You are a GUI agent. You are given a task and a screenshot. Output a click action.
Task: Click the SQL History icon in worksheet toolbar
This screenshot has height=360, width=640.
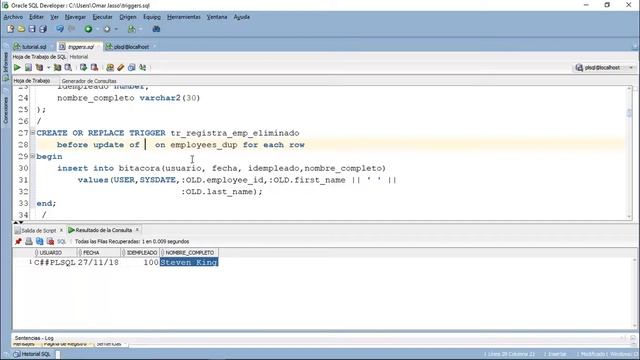(x=131, y=67)
